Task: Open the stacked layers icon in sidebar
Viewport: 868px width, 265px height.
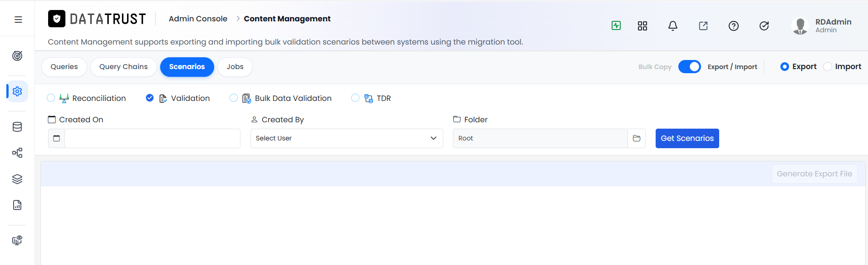Action: [17, 179]
